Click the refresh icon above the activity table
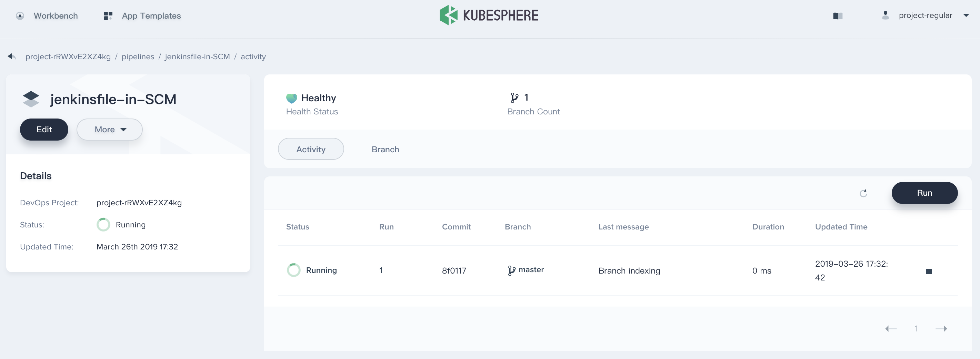Viewport: 980px width, 359px height. [863, 193]
